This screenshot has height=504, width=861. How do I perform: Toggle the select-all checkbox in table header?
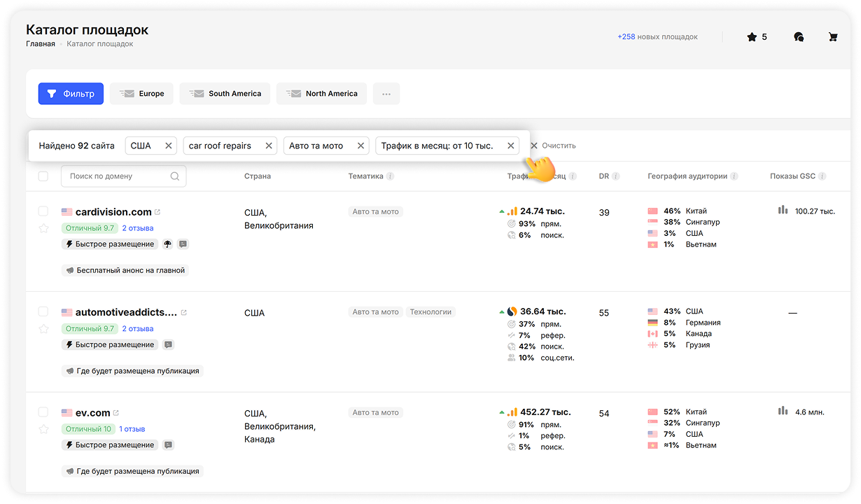pos(43,176)
